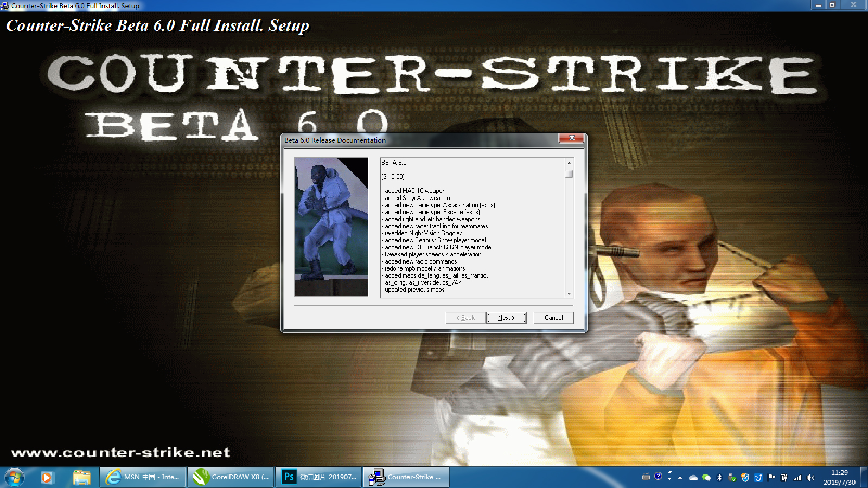Click the 'added Steyr Aug weapon' line

[417, 198]
